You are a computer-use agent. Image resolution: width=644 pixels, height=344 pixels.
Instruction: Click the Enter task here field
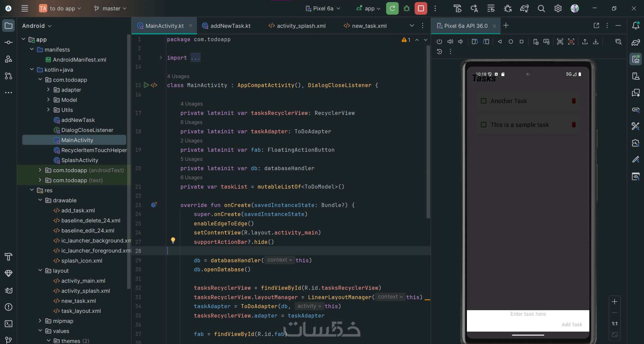pos(528,314)
